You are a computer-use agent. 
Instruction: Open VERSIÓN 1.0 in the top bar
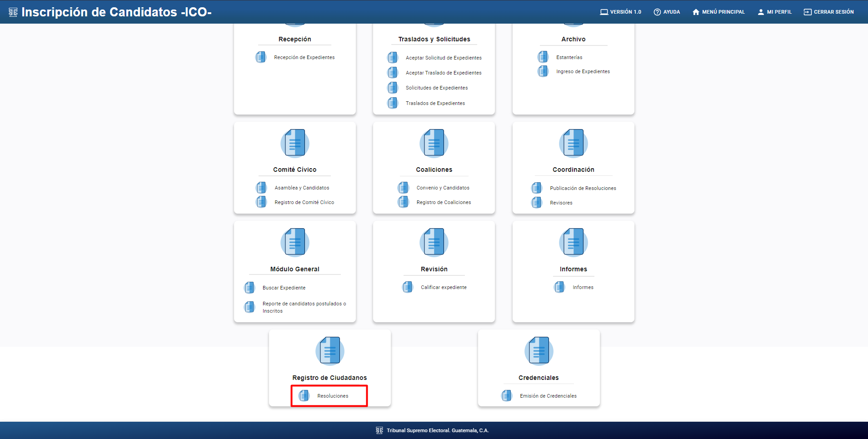pos(620,12)
